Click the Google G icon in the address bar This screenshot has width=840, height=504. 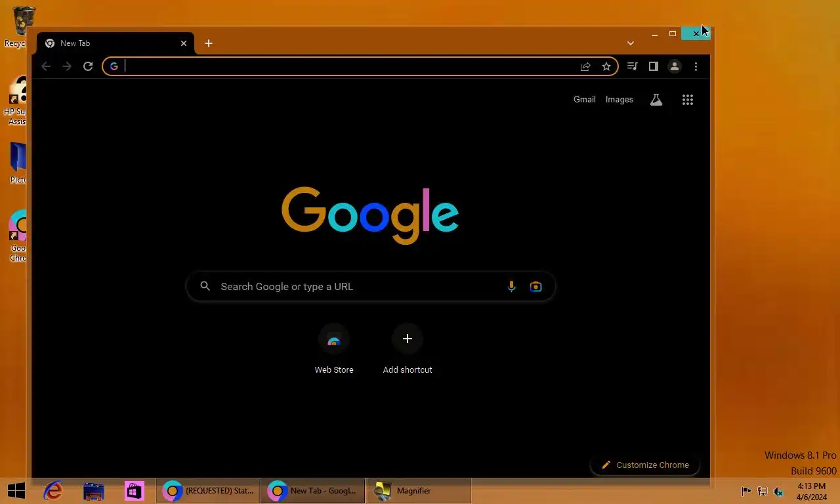[114, 66]
